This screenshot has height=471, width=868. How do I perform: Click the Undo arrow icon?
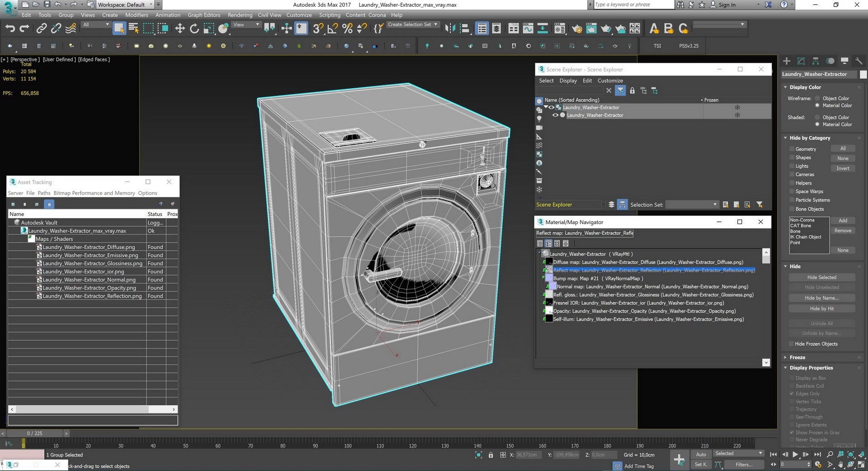click(10, 29)
